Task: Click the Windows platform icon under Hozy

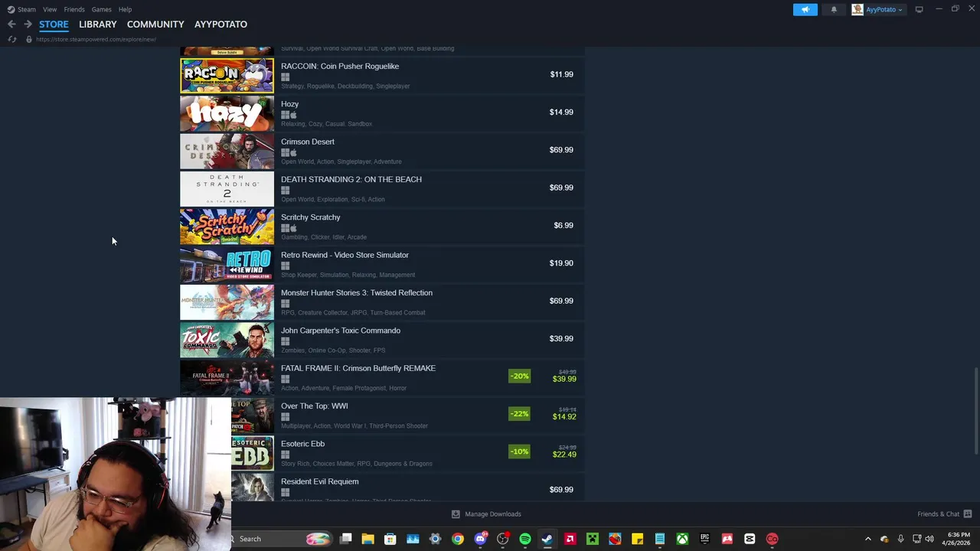Action: click(x=285, y=115)
